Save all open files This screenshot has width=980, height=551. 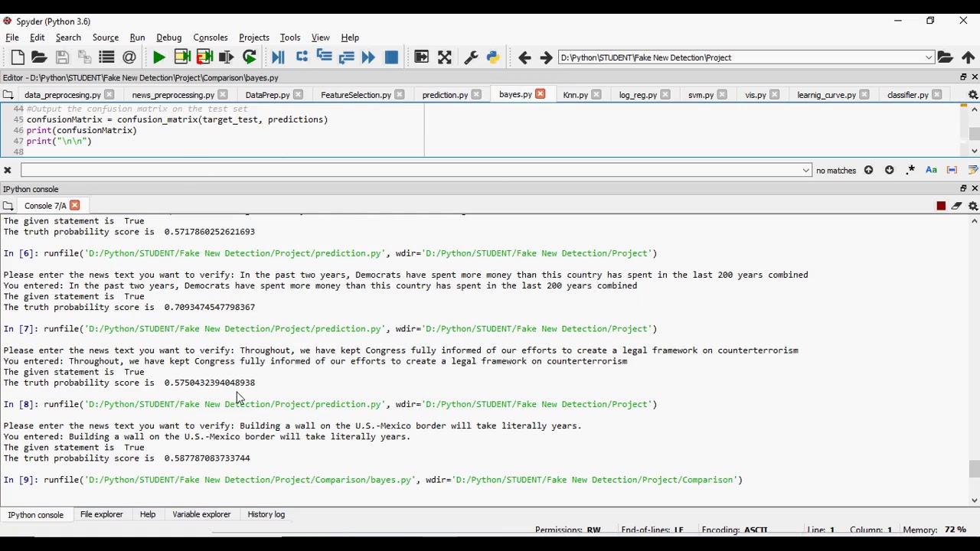pos(84,57)
